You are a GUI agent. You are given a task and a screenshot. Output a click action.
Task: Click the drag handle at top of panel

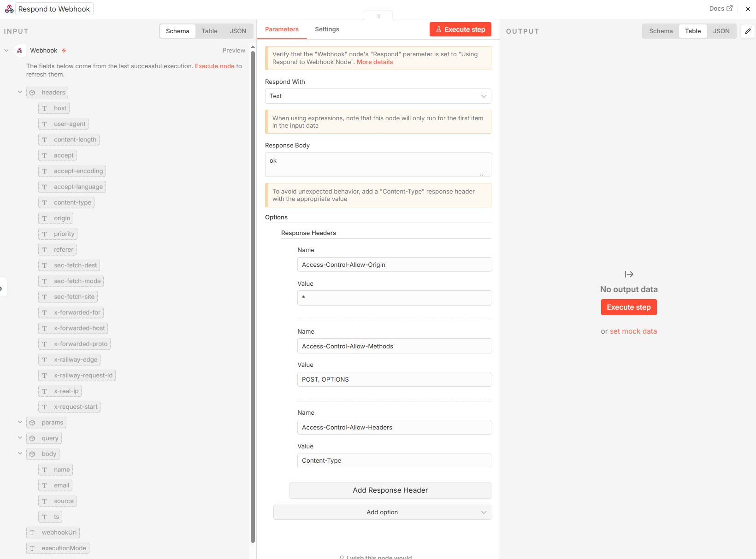click(378, 16)
